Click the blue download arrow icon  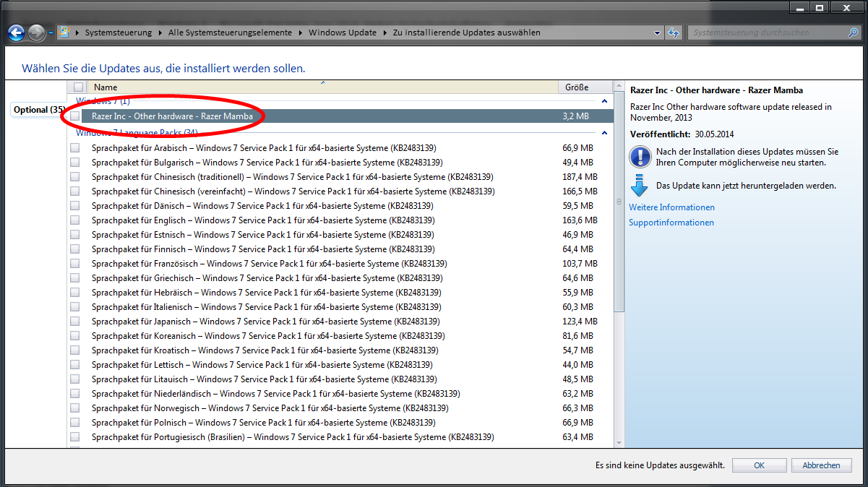[x=639, y=186]
